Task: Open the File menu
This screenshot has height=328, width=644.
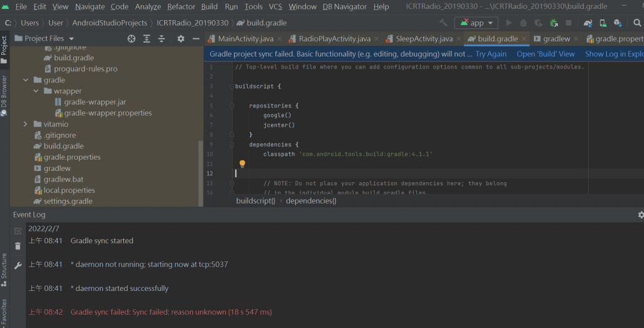Action: tap(21, 6)
